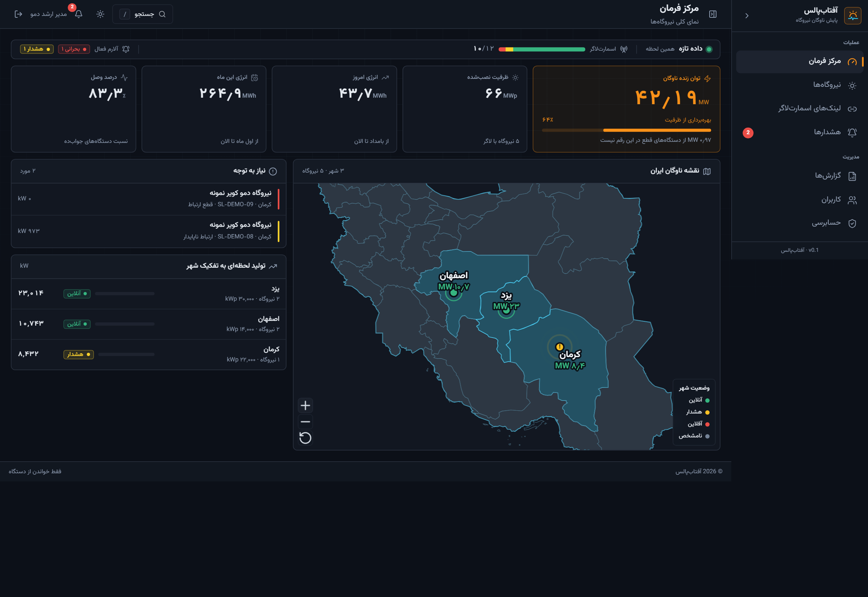This screenshot has width=868, height=597.
Task: Zoom in the map with plus button
Action: click(x=305, y=406)
